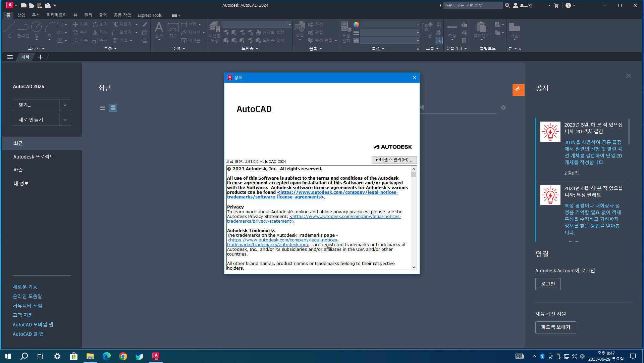Click the license text scrollbar down arrow
644x363 pixels.
(x=414, y=267)
